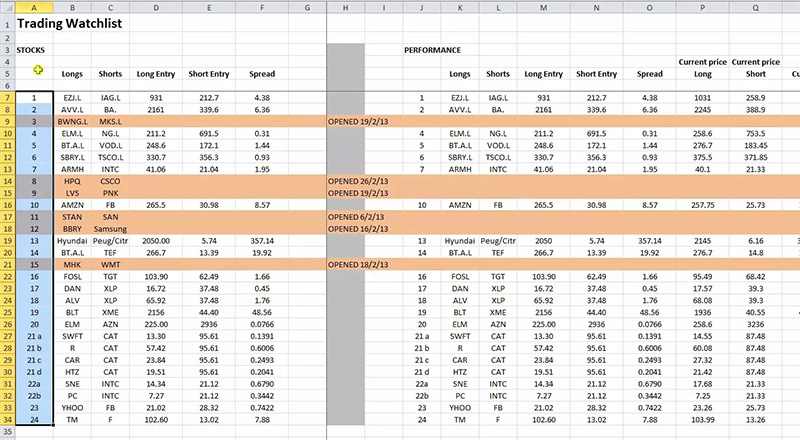Select the Long Entry header in Stocks table
Viewport: 800px width, 440px height.
tap(156, 74)
